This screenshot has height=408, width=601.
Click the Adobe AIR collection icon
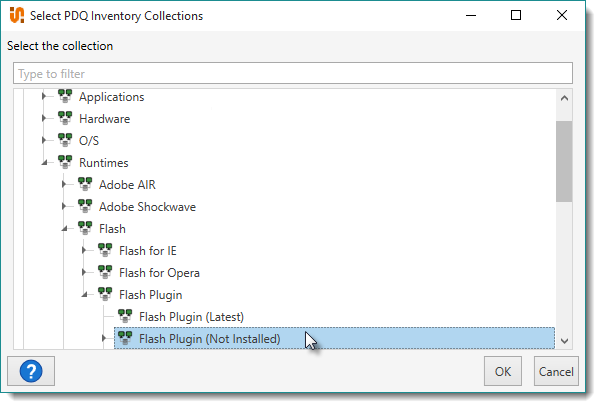point(85,185)
